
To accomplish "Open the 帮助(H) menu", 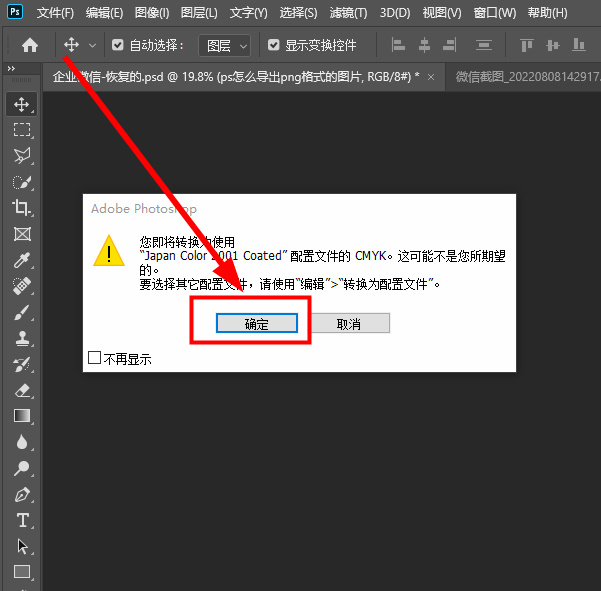I will pyautogui.click(x=547, y=13).
